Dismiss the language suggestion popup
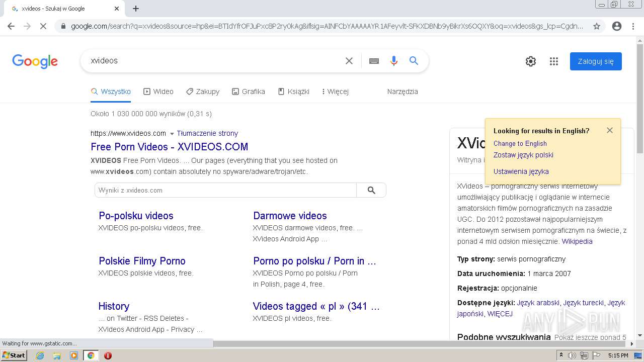This screenshot has width=644, height=362. tap(610, 130)
